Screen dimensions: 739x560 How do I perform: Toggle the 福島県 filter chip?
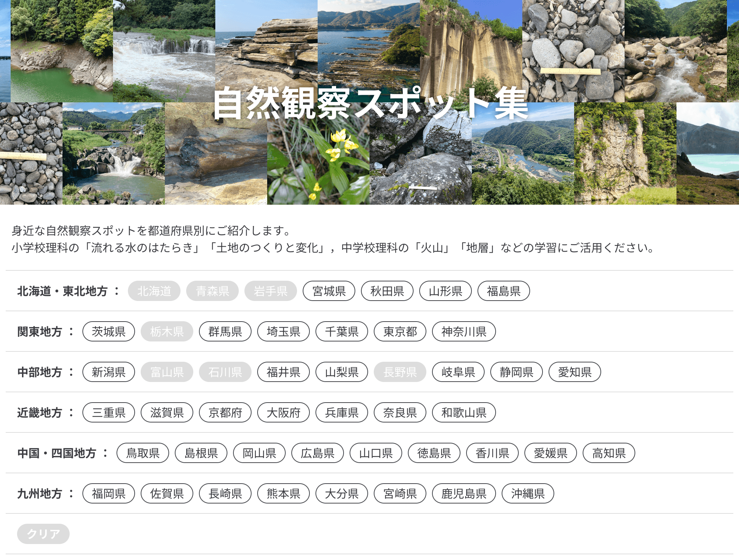(x=503, y=291)
